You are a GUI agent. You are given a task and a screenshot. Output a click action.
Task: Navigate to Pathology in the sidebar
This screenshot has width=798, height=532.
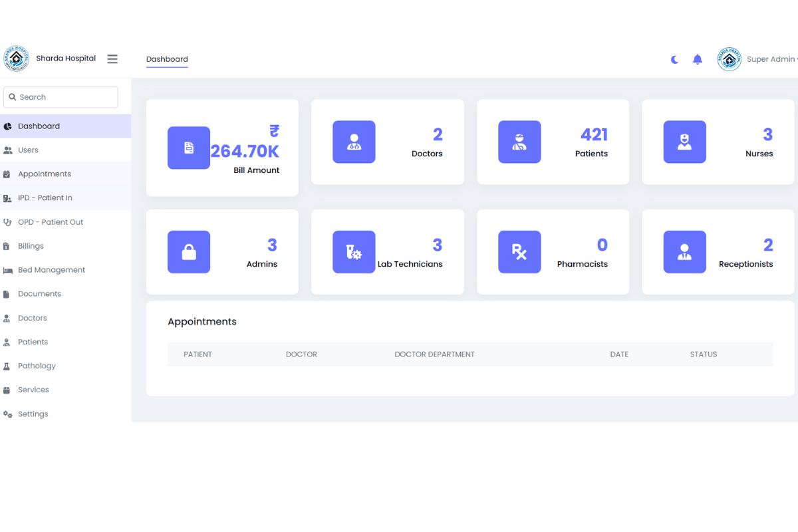coord(37,366)
